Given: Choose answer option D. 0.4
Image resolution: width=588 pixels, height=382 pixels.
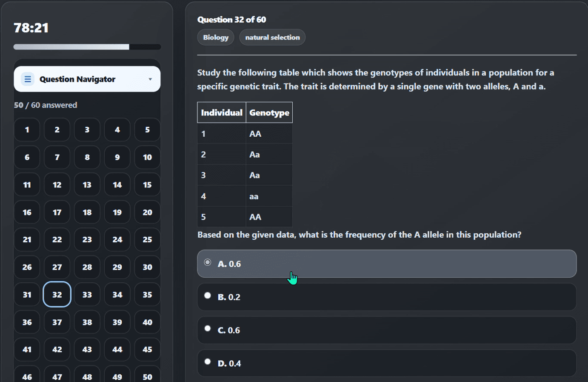Looking at the screenshot, I should click(387, 363).
